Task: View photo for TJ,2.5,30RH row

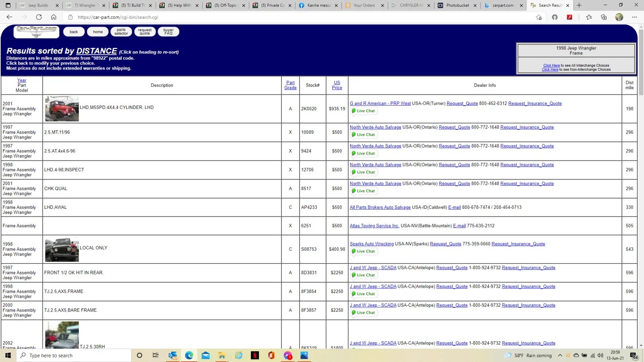Action: coord(62,335)
